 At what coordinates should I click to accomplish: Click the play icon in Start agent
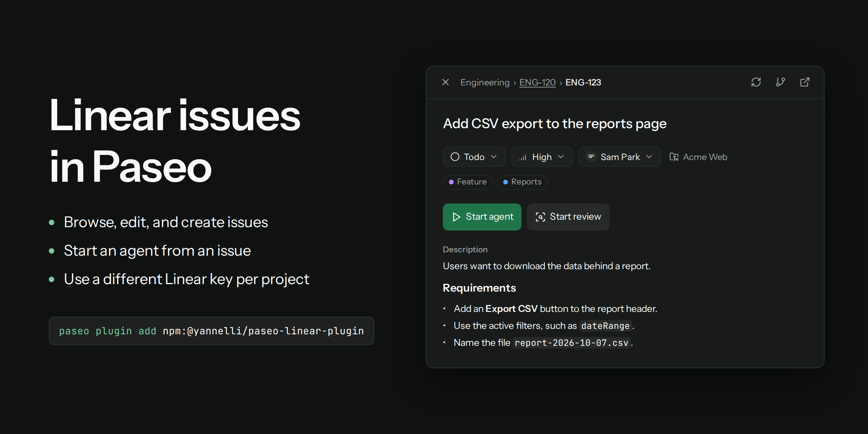[456, 217]
